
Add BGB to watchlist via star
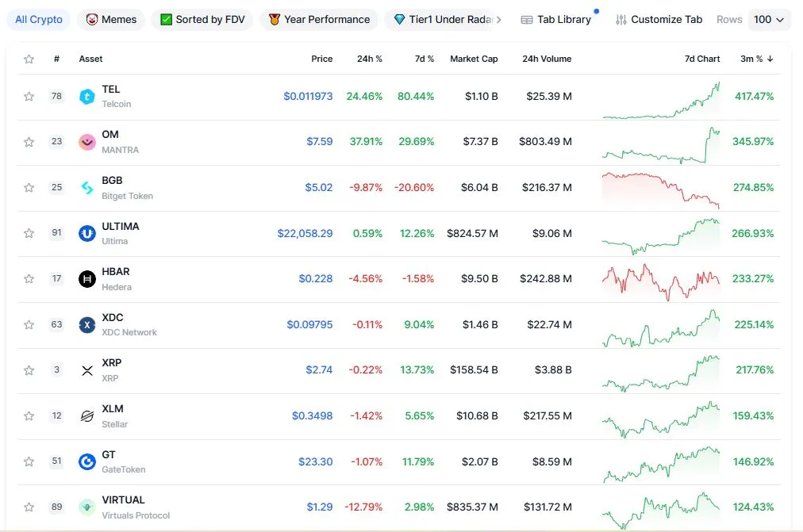[x=29, y=188]
